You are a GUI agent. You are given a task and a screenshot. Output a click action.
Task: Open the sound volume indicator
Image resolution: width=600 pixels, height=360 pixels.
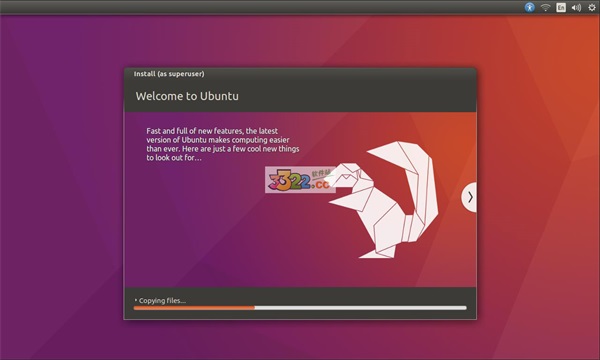(x=576, y=7)
